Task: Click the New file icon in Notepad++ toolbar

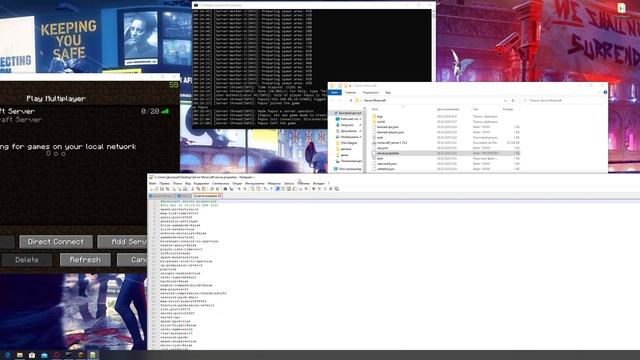Action: click(x=151, y=189)
